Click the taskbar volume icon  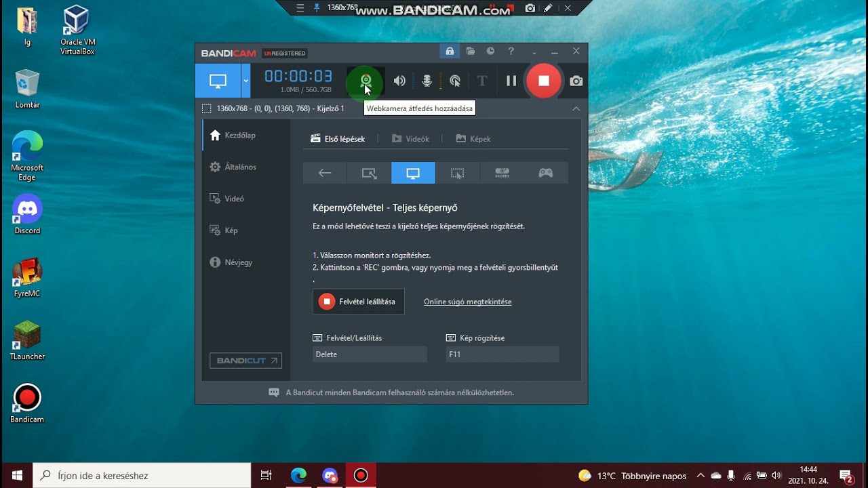pos(776,476)
